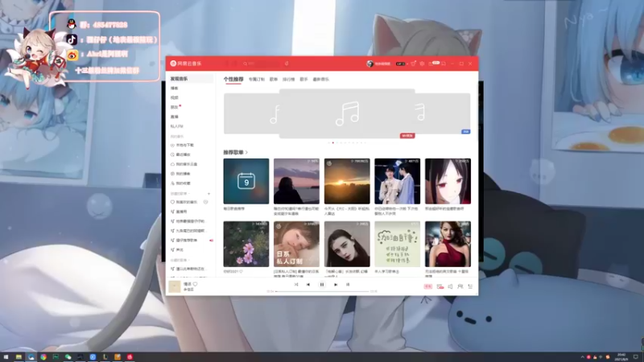Switch to the 排行榜 tab
The width and height of the screenshot is (644, 362).
click(x=289, y=79)
